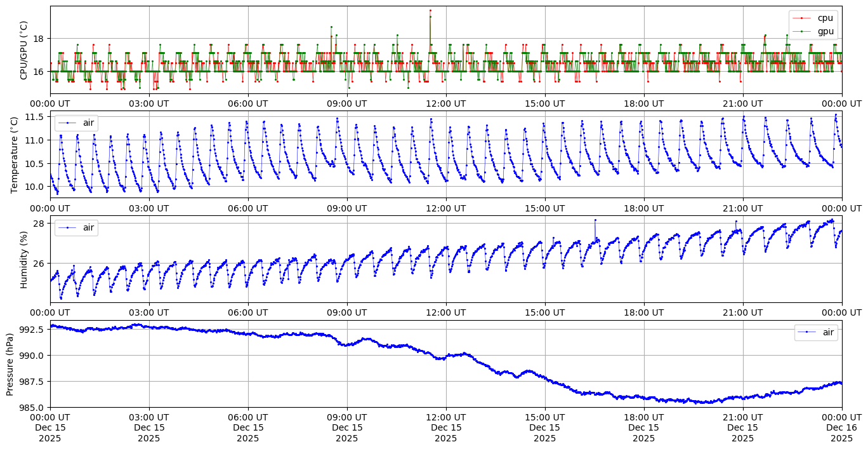This screenshot has height=449, width=868.
Task: Click the Pressure (hPa) y-axis label
Action: click(11, 364)
